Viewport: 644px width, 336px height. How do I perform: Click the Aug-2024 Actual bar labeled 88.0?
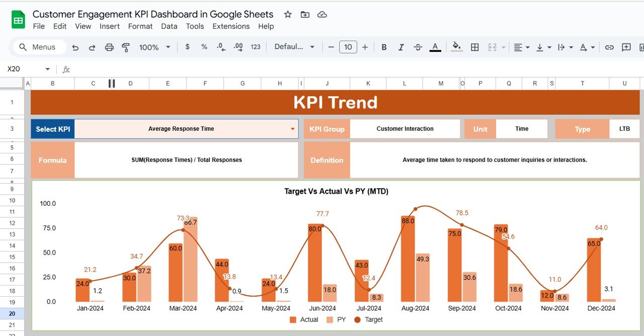[x=408, y=259]
